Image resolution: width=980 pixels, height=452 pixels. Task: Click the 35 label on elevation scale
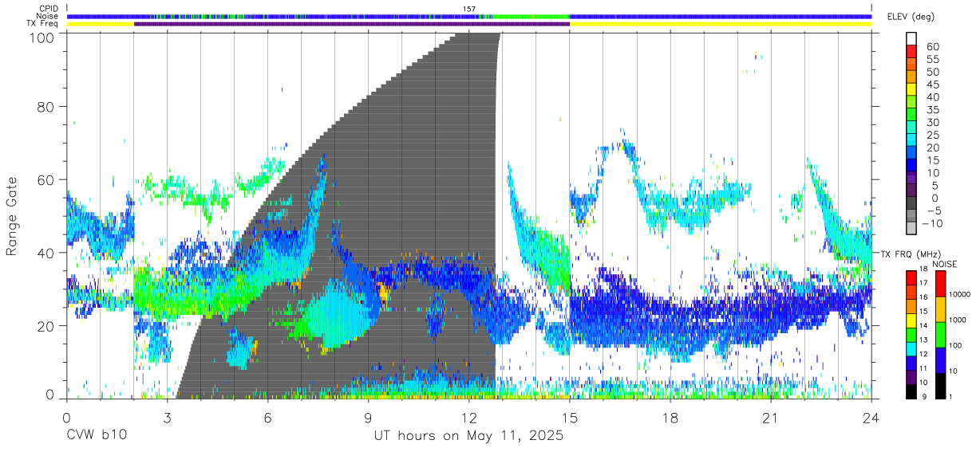pos(931,110)
